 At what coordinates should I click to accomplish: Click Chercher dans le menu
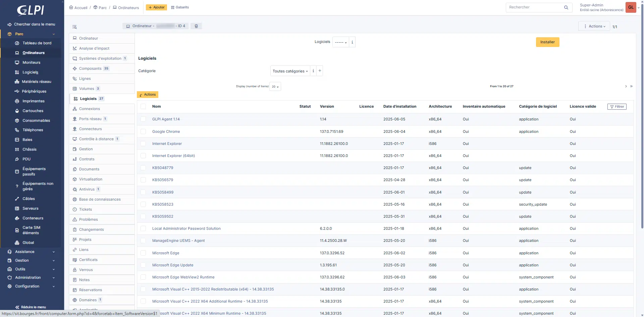(31, 24)
